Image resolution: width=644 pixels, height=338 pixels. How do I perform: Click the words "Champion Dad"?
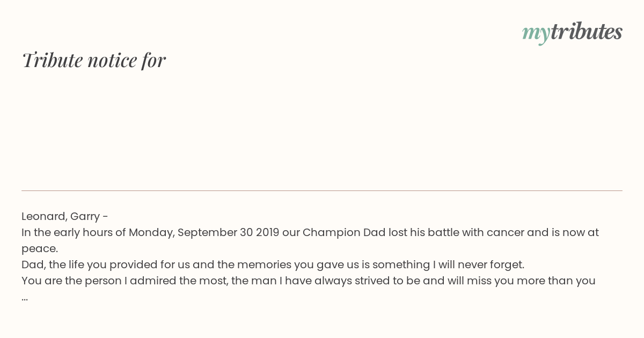(x=339, y=232)
